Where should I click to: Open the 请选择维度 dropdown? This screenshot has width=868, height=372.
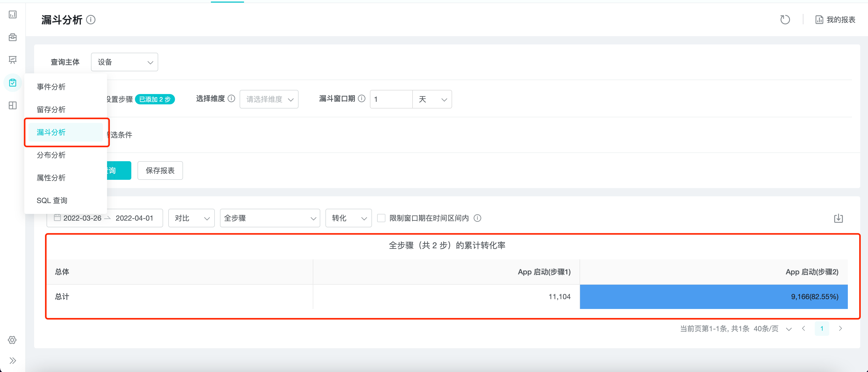coord(269,99)
